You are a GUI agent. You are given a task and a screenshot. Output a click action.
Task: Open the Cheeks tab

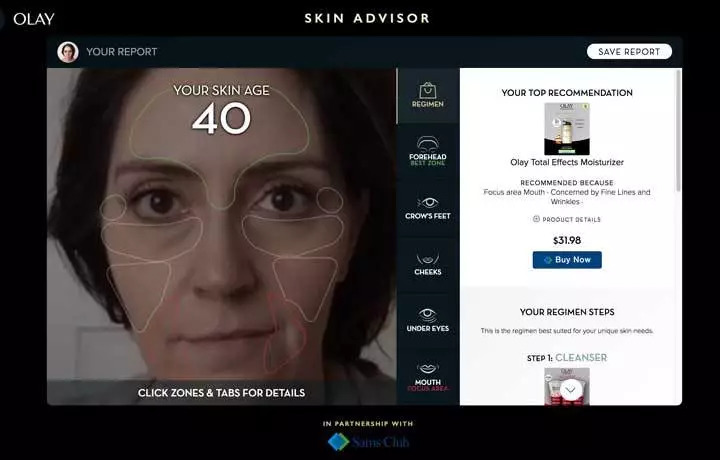428,264
